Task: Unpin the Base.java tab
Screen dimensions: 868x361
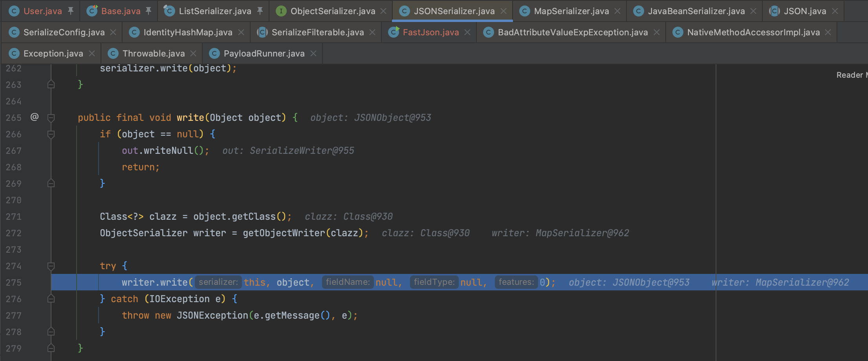Action: coord(148,11)
